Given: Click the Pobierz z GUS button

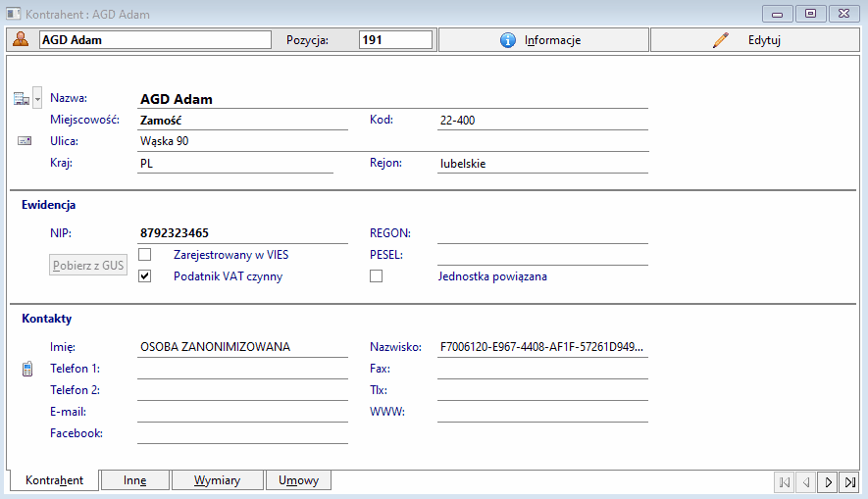Looking at the screenshot, I should click(88, 265).
